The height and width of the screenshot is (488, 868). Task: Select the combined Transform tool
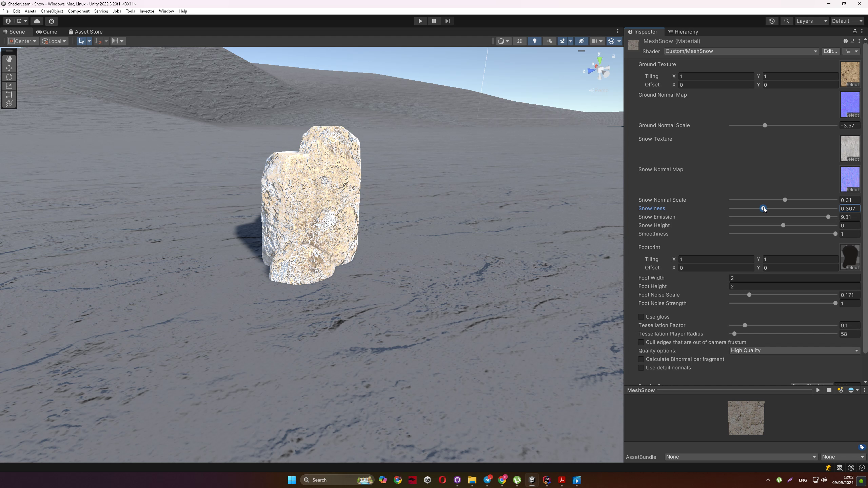point(9,103)
